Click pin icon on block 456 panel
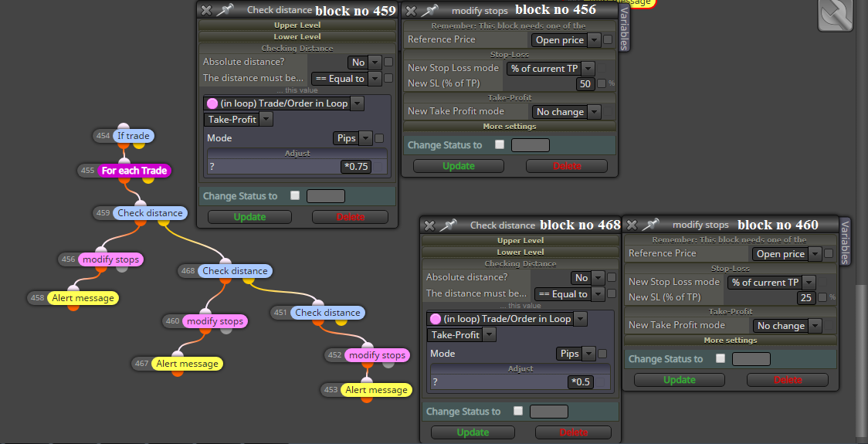 pos(429,9)
